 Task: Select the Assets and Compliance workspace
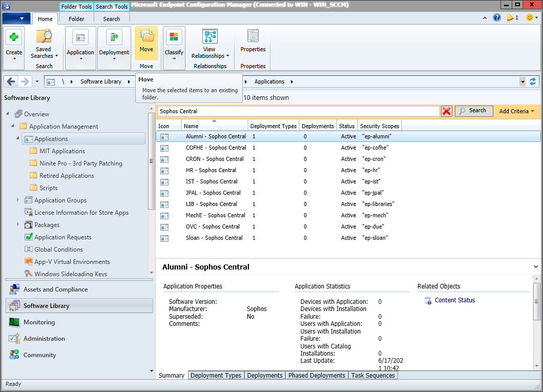(79, 290)
